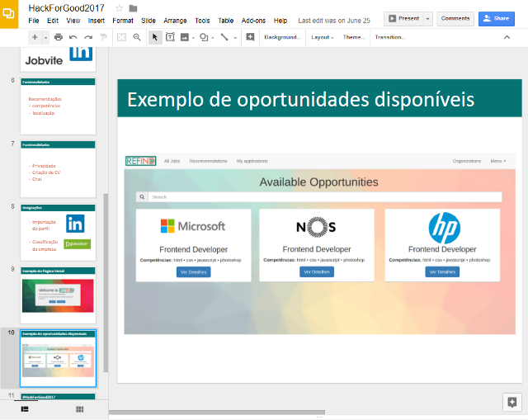Click the HP logo on slide
The width and height of the screenshot is (528, 420).
point(444,228)
